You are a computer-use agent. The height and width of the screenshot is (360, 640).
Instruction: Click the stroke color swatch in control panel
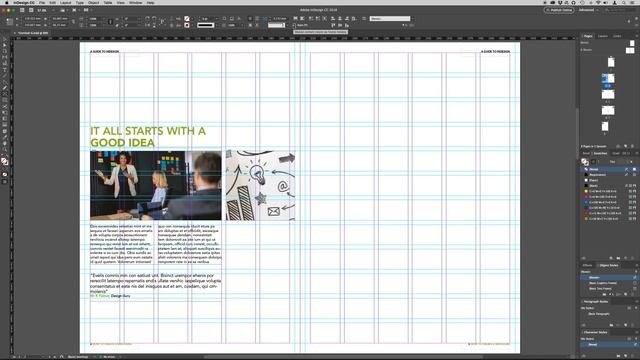pyautogui.click(x=187, y=25)
